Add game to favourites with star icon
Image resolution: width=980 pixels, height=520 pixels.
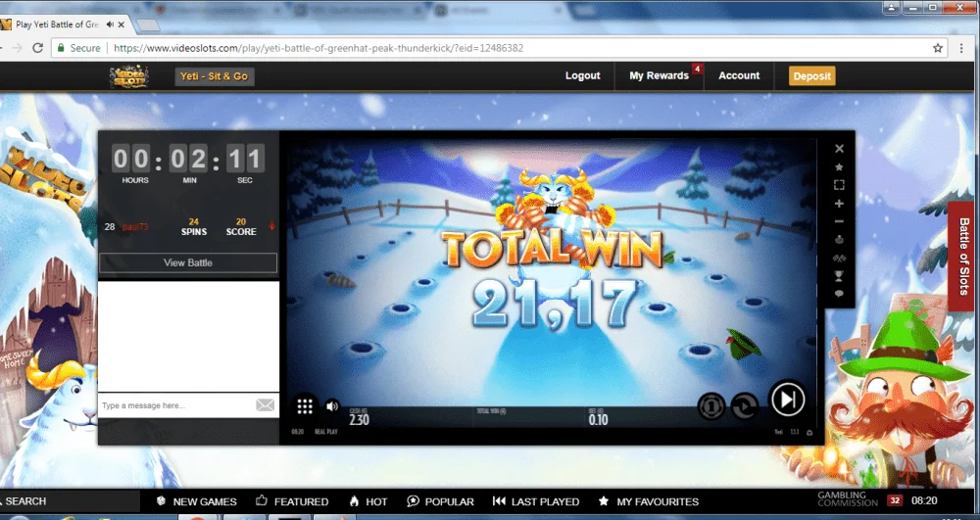[x=840, y=166]
